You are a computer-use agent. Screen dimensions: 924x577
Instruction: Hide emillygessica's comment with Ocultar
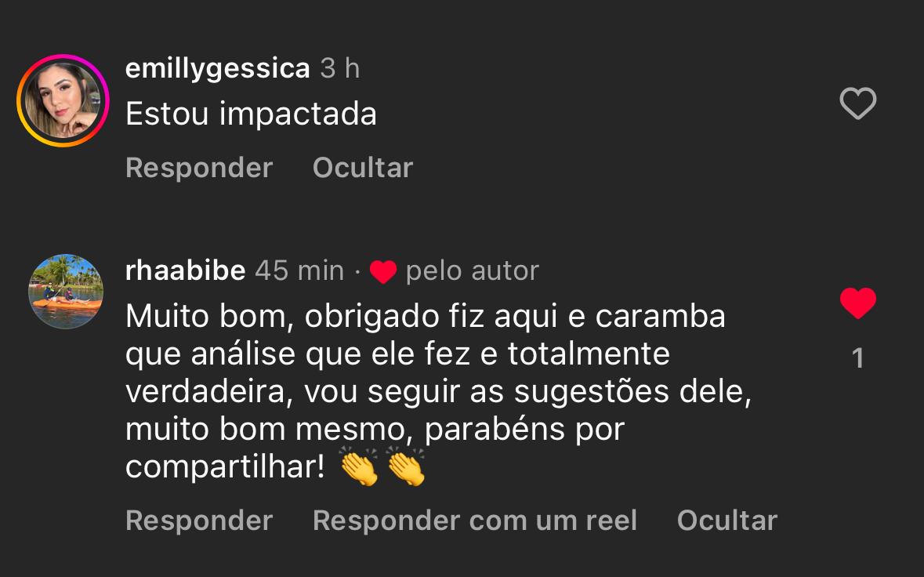click(362, 168)
